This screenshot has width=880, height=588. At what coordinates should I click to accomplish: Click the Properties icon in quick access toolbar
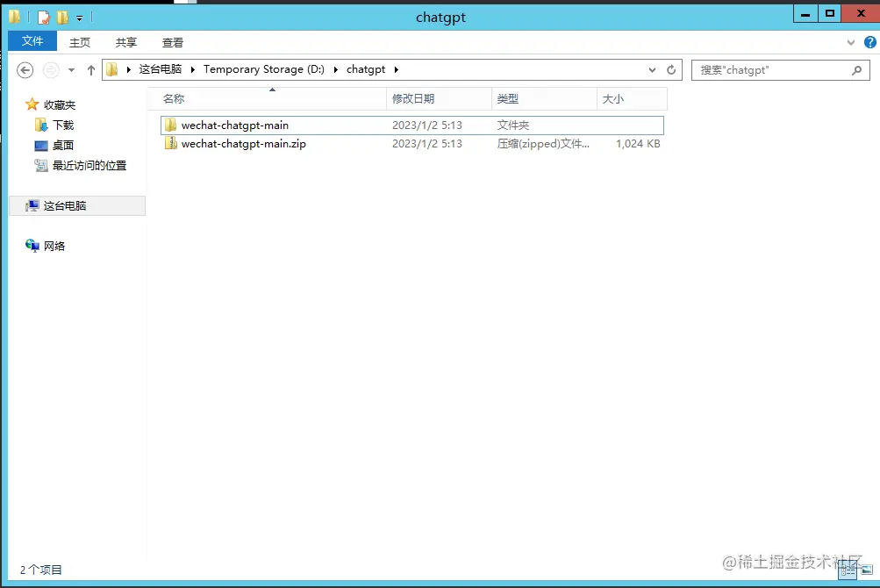pyautogui.click(x=43, y=18)
